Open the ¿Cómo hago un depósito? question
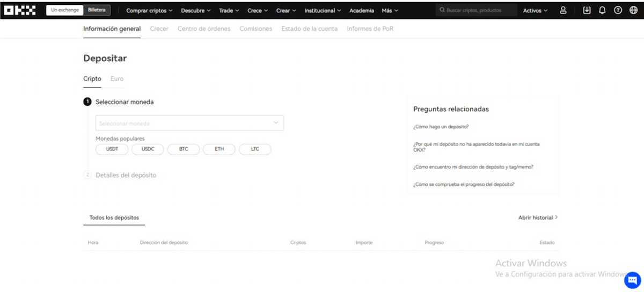The width and height of the screenshot is (644, 298). click(441, 127)
